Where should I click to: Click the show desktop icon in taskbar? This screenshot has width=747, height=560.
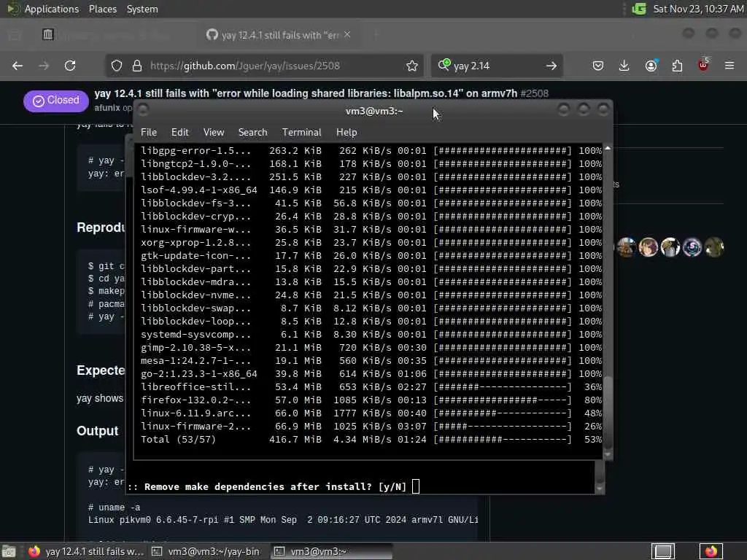[x=8, y=551]
